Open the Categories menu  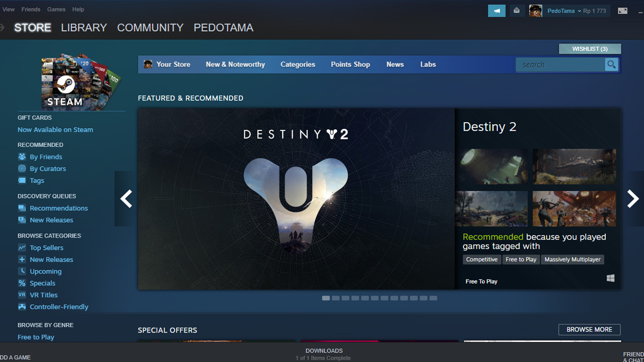click(298, 64)
